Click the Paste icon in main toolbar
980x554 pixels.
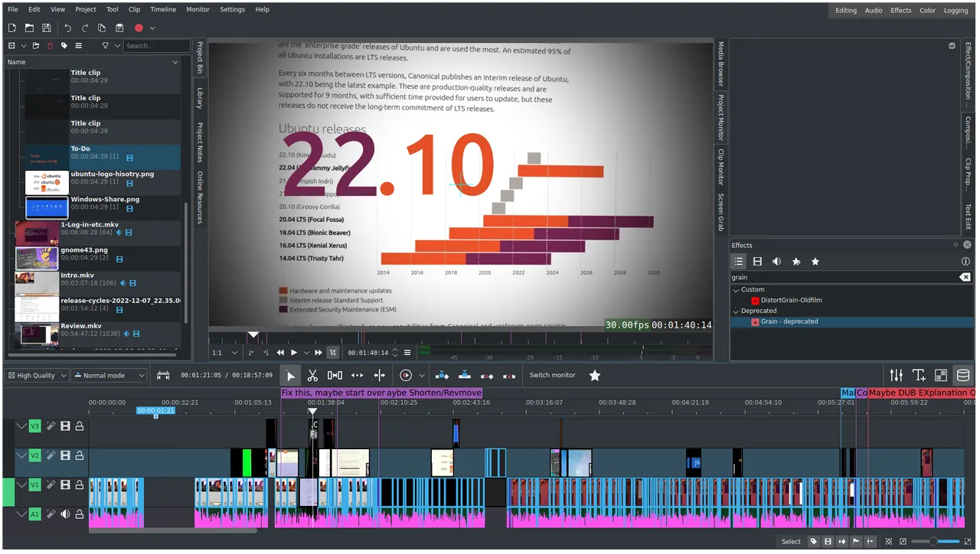(x=119, y=28)
